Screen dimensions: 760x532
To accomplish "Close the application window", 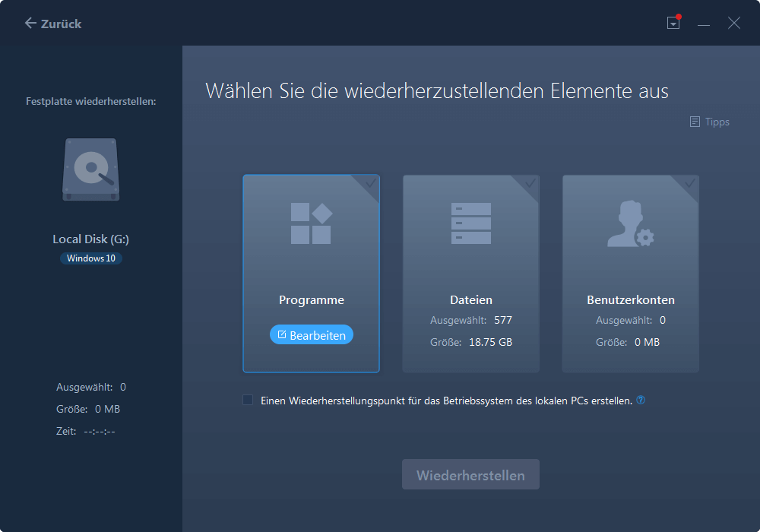I will (734, 23).
